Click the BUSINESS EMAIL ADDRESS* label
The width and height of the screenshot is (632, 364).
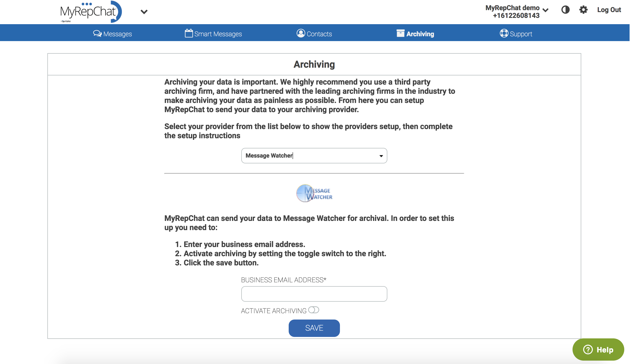tap(284, 280)
